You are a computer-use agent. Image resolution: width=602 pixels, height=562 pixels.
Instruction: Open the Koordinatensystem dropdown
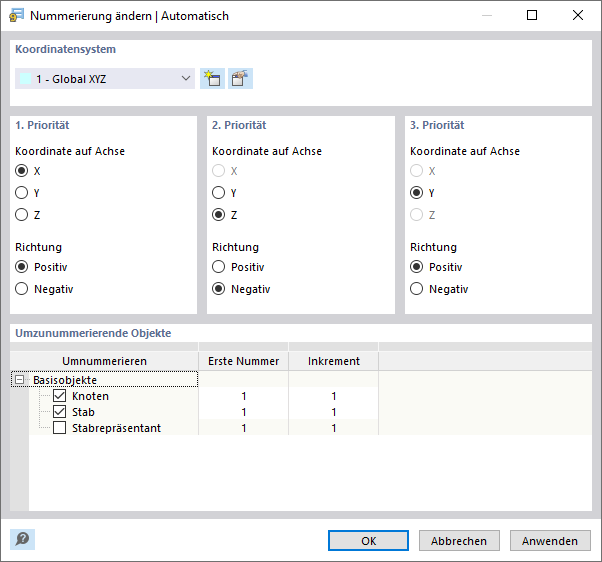tap(185, 79)
